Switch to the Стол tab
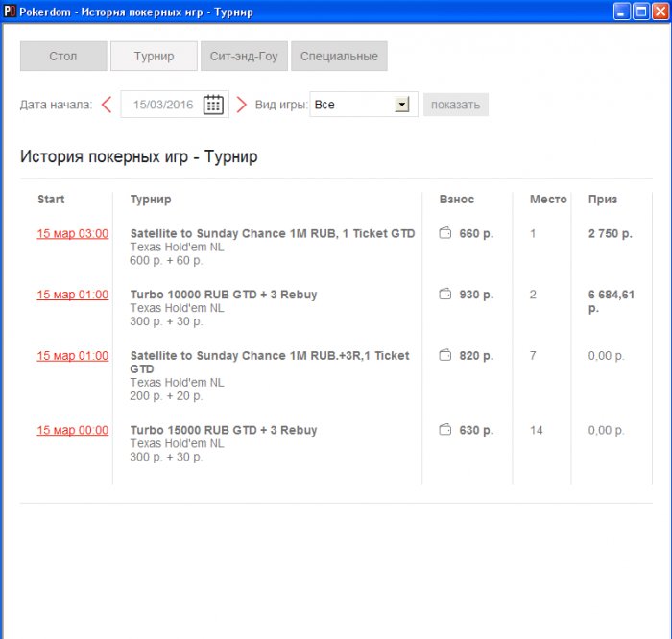 tap(63, 56)
